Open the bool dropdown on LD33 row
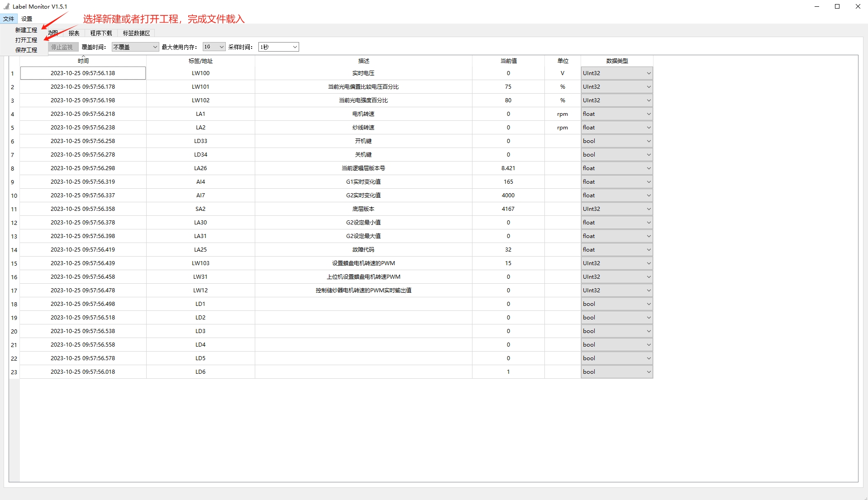 pyautogui.click(x=616, y=141)
